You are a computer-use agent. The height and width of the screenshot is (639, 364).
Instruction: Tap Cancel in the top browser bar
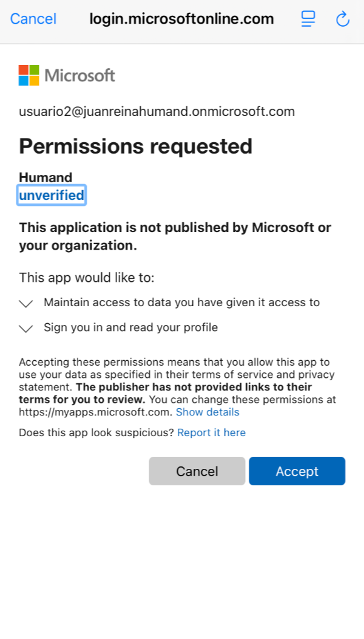tap(33, 19)
